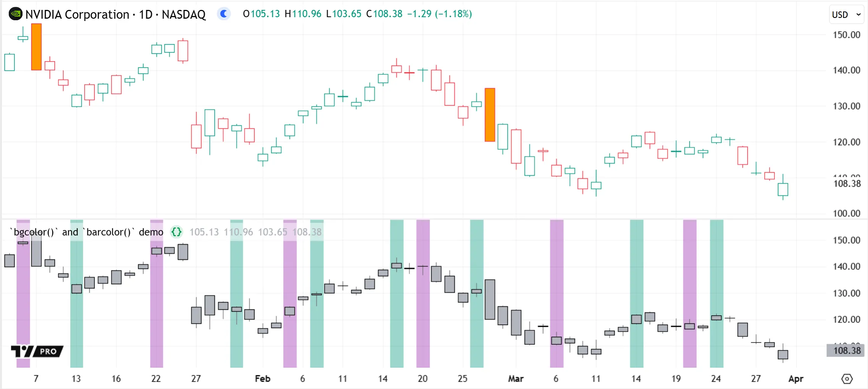
Task: Open indicator source code braces icon
Action: point(176,232)
